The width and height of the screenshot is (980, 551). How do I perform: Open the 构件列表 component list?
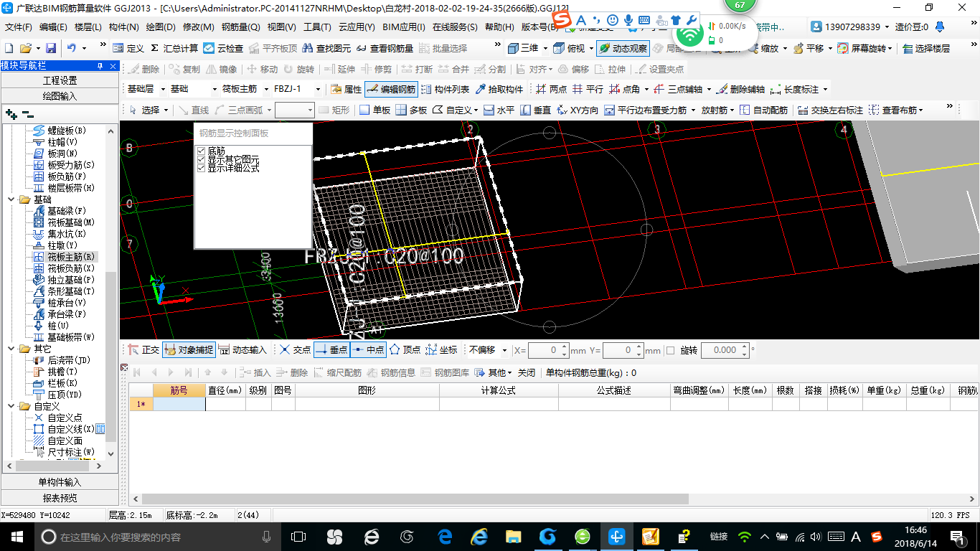tap(446, 90)
